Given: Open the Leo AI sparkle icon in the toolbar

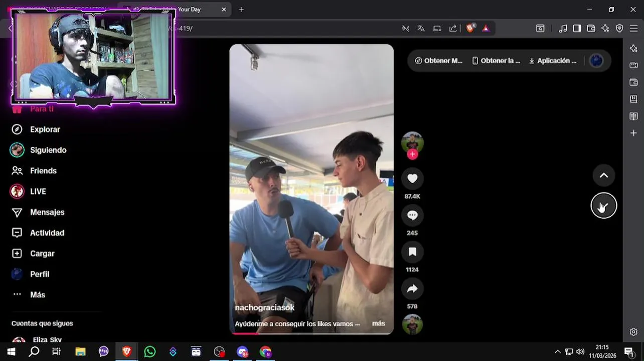Looking at the screenshot, I should (x=605, y=29).
